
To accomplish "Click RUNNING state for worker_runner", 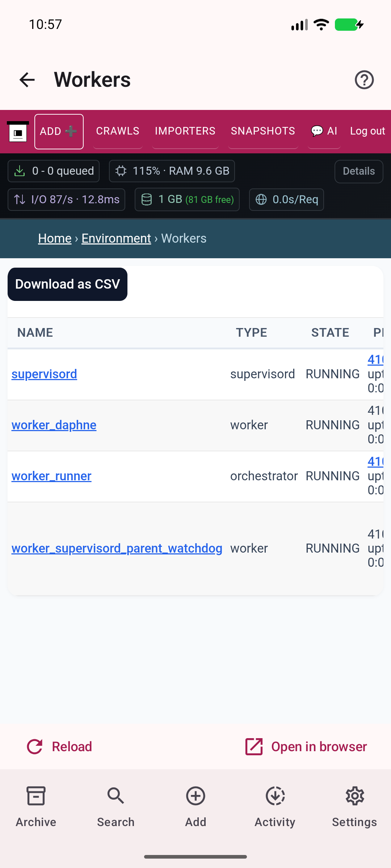I will tap(333, 476).
